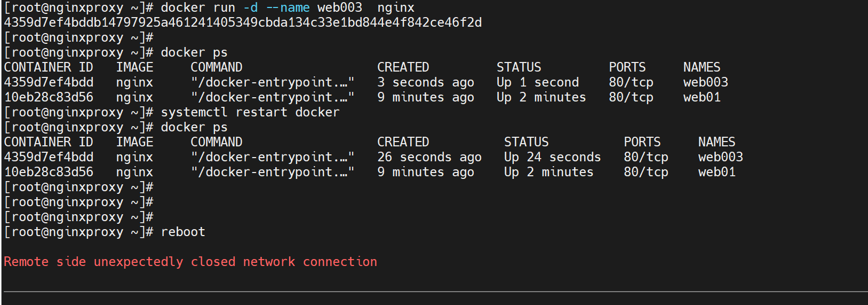Click "26 seconds ago" in the CREATED column
868x305 pixels.
pos(429,157)
